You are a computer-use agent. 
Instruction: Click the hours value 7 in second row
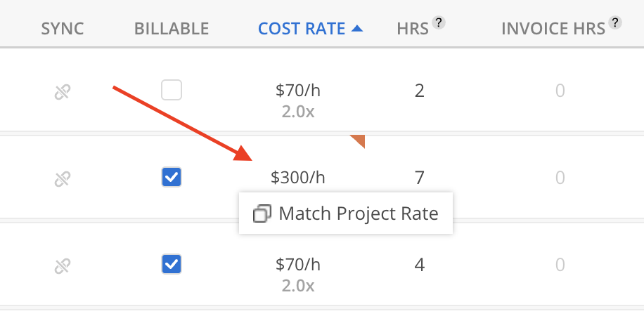coord(420,178)
